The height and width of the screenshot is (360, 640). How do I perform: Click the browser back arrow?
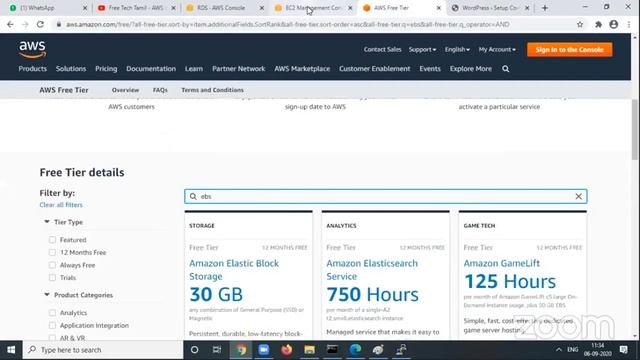pyautogui.click(x=10, y=24)
